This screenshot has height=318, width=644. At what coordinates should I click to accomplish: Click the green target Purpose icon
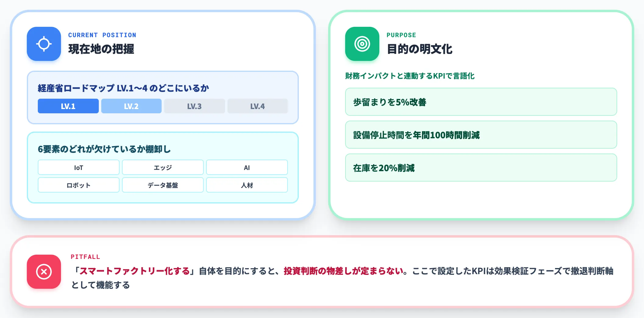point(362,44)
